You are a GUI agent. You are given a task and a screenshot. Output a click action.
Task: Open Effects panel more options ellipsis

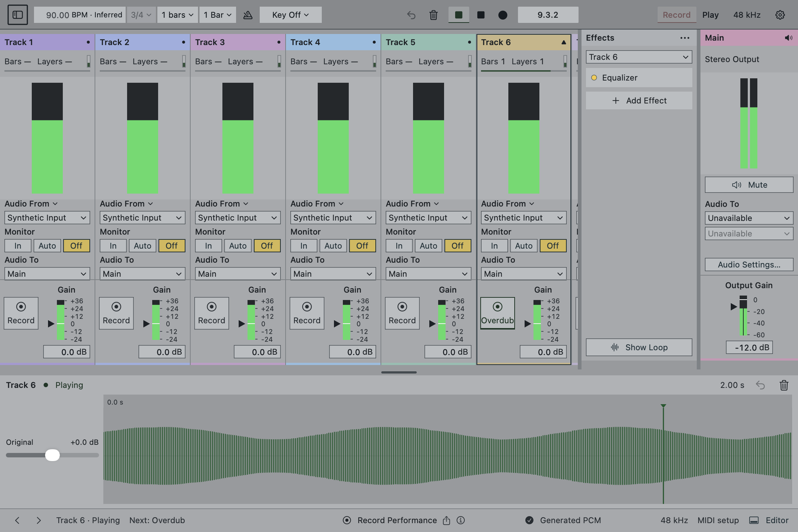pyautogui.click(x=685, y=38)
